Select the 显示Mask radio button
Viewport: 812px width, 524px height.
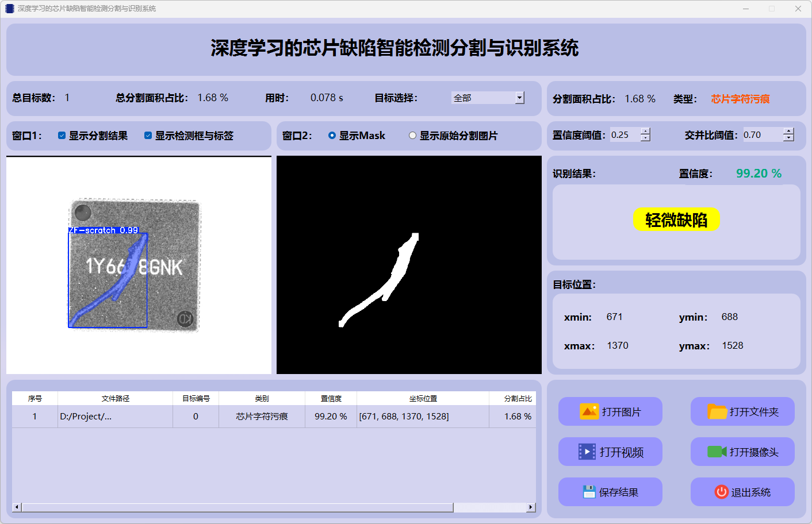[x=332, y=136]
